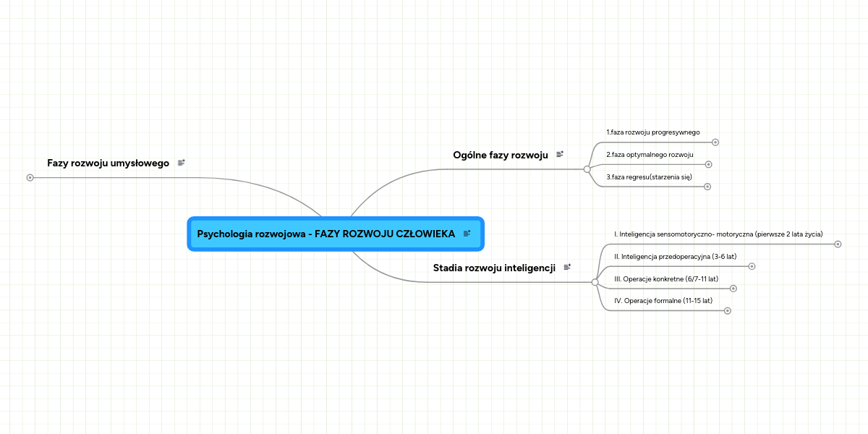Screen dimensions: 868x434
Task: Expand the 1.faza rozwoju progresywnego end circle
Action: [715, 142]
